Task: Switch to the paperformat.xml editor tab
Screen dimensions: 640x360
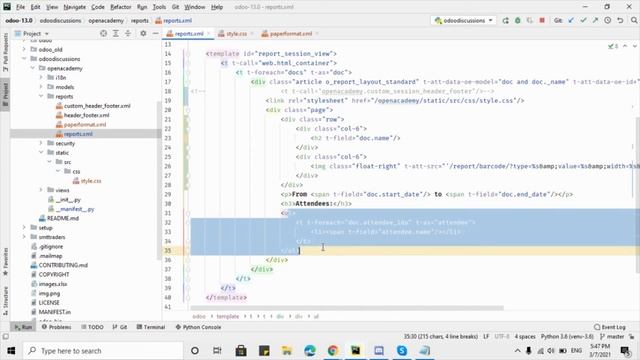Action: pyautogui.click(x=290, y=33)
